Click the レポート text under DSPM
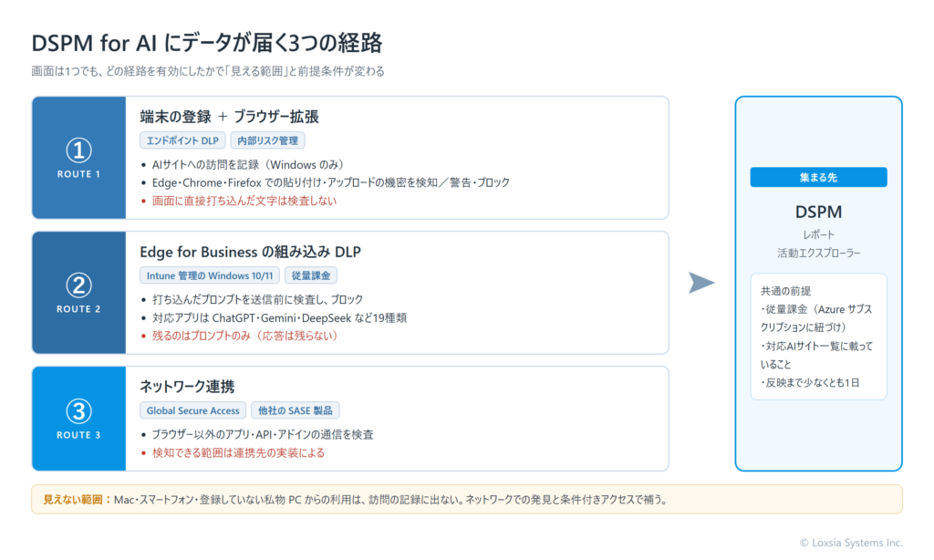934x560 pixels. tap(818, 234)
